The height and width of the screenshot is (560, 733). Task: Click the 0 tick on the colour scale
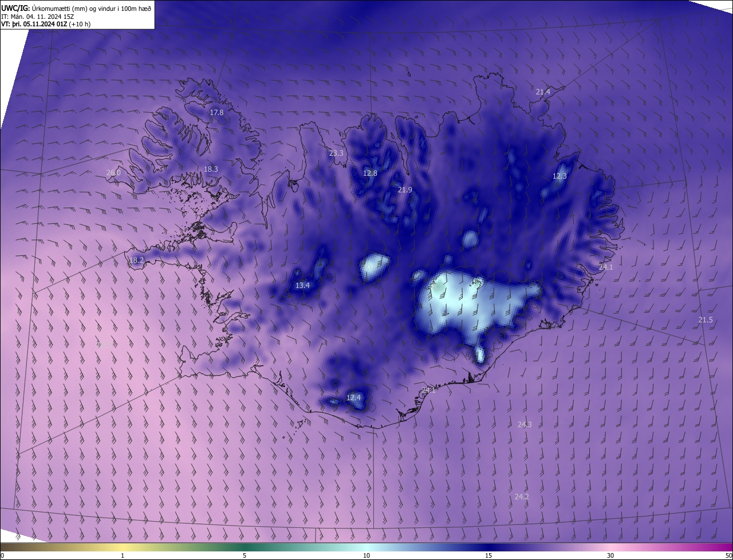tap(2, 555)
